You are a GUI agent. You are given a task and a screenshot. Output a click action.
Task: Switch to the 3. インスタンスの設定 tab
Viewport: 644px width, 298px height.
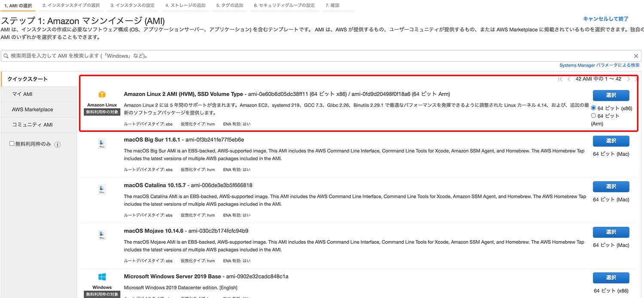tap(133, 6)
